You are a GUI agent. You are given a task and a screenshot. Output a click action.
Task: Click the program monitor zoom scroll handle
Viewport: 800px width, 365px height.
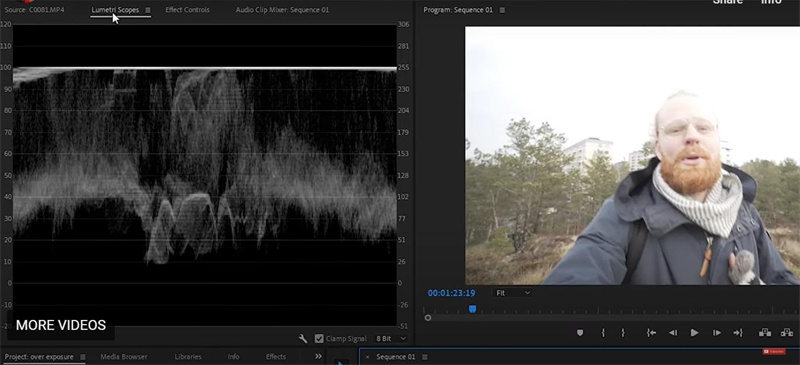click(x=428, y=318)
